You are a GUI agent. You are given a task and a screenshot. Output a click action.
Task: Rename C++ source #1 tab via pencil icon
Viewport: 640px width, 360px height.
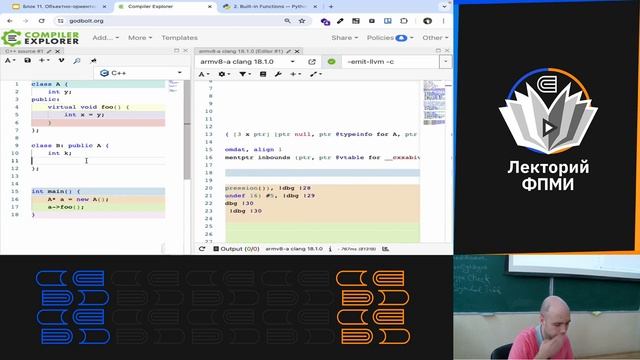[x=49, y=51]
